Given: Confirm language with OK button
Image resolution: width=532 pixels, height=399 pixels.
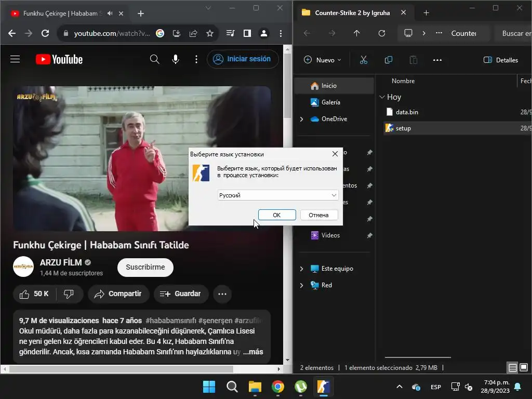Looking at the screenshot, I should click(x=277, y=215).
